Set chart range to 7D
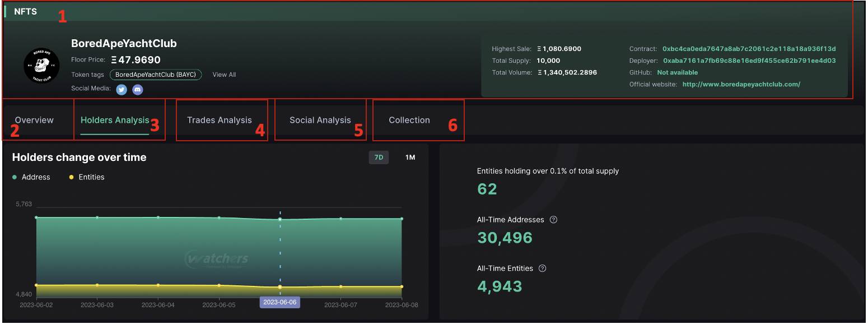This screenshot has height=324, width=868. [379, 158]
